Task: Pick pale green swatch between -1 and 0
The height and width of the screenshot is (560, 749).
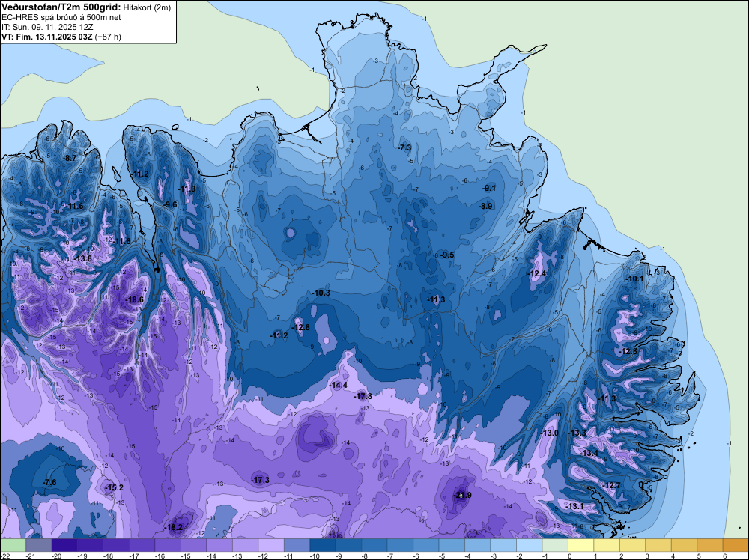Action: pos(554,545)
